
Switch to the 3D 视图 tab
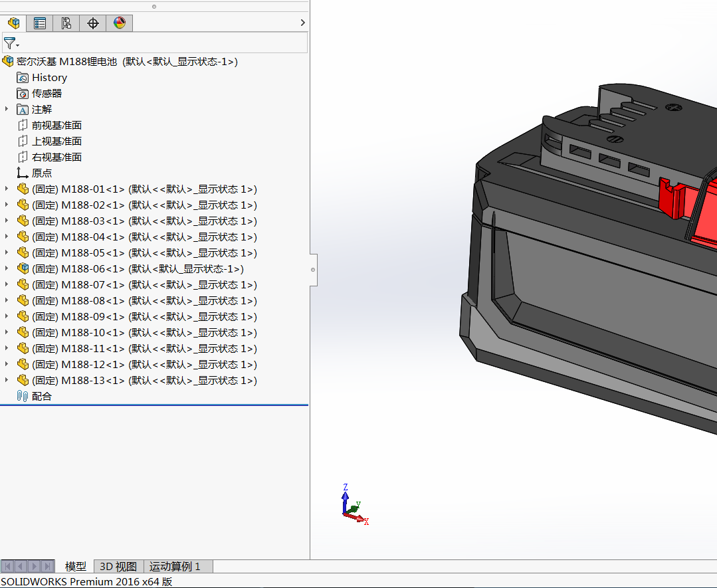118,567
